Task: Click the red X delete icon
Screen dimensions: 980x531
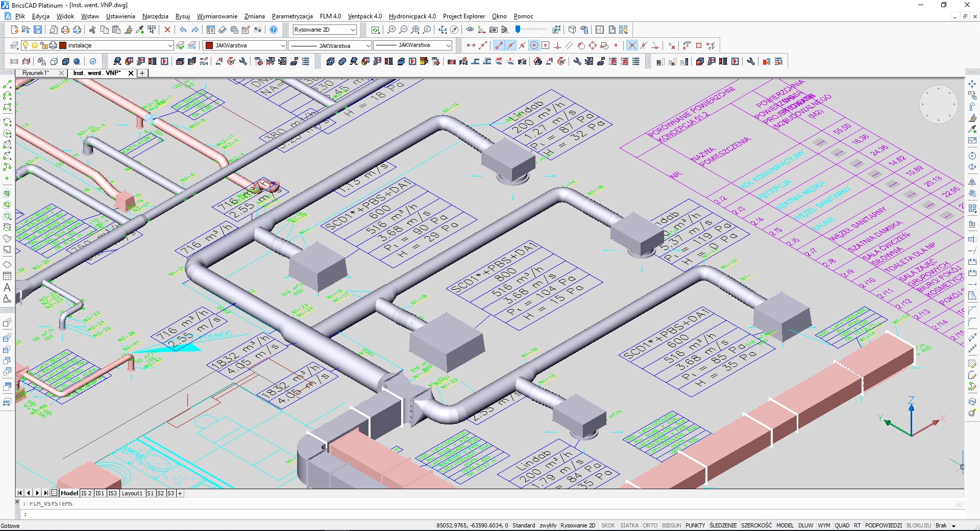Action: pyautogui.click(x=167, y=30)
